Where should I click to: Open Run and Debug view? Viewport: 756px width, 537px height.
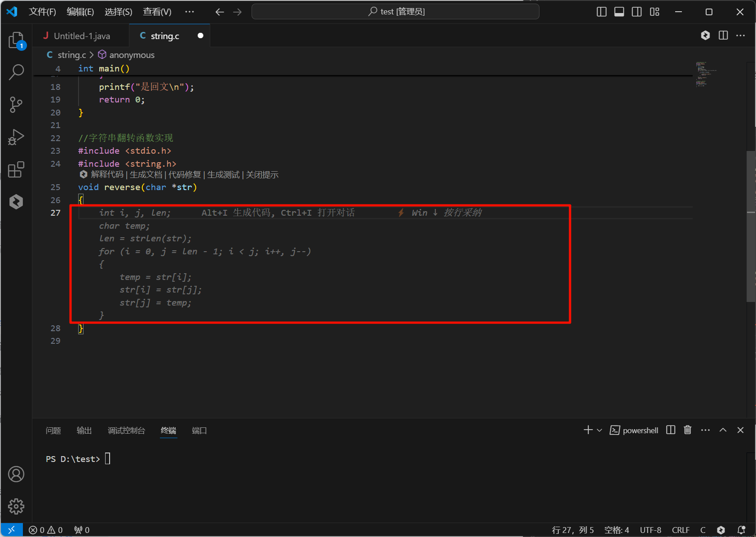(x=16, y=138)
